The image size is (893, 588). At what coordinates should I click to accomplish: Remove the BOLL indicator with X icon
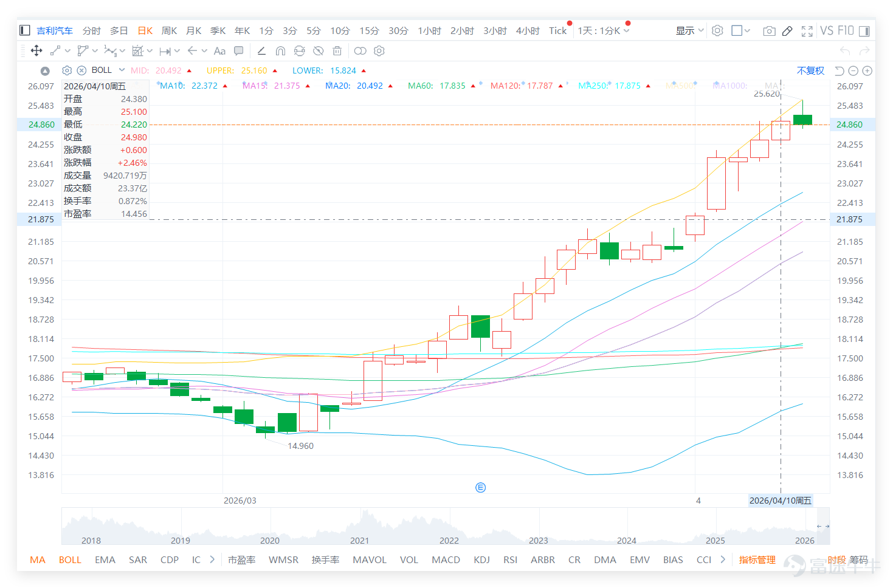(81, 70)
